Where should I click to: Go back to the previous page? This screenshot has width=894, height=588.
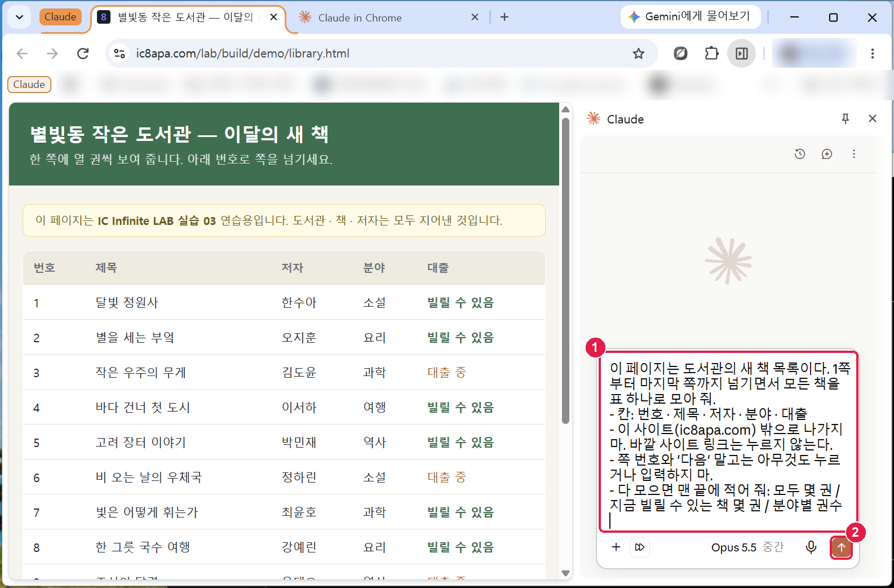pos(22,54)
